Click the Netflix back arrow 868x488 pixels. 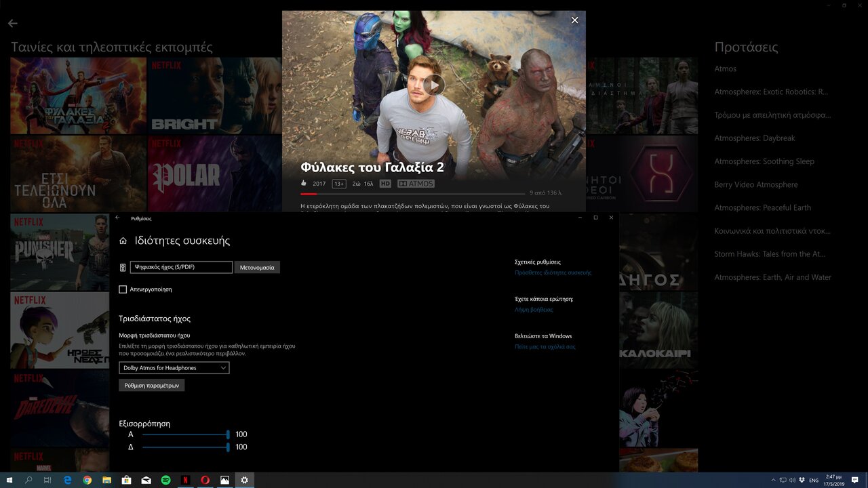(12, 23)
